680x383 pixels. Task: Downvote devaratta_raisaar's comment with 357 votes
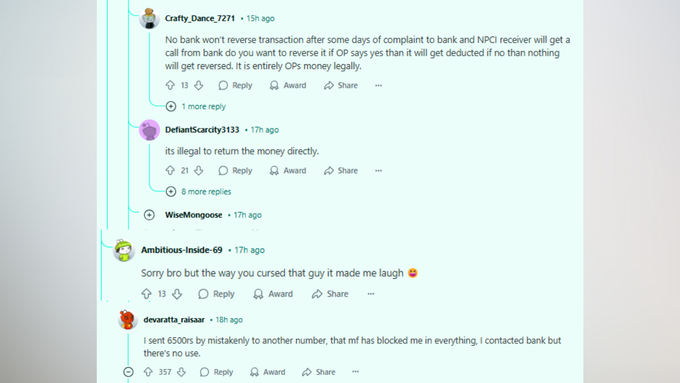pyautogui.click(x=181, y=372)
